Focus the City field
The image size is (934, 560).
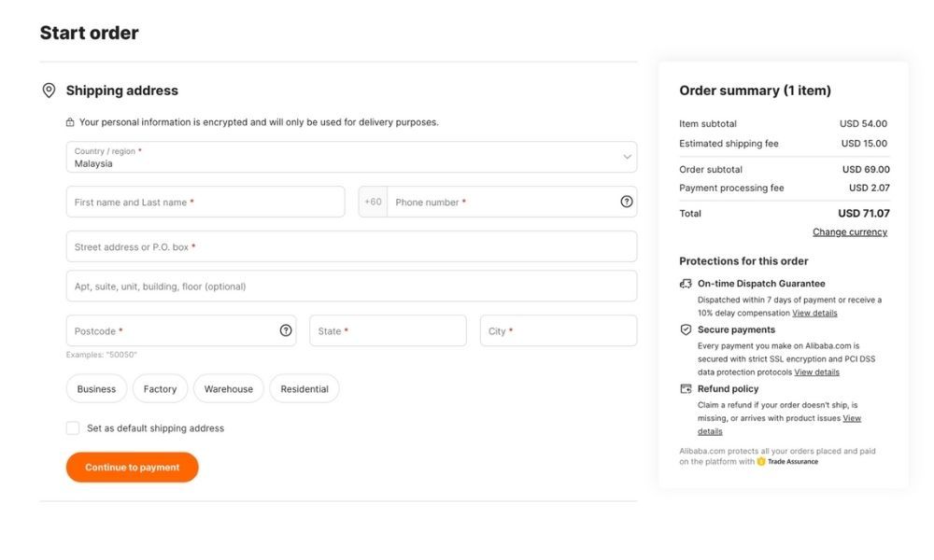pos(559,330)
